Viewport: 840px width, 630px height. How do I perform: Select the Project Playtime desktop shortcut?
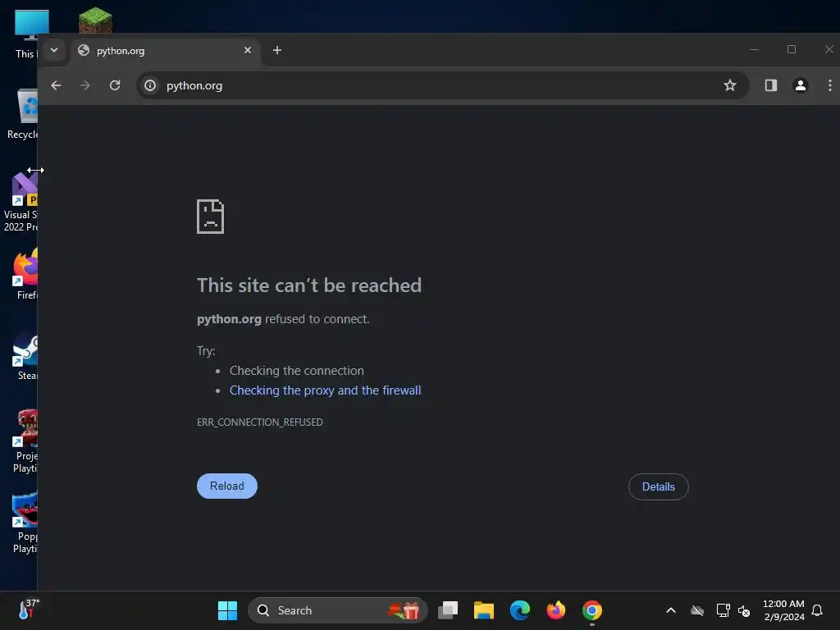point(25,441)
